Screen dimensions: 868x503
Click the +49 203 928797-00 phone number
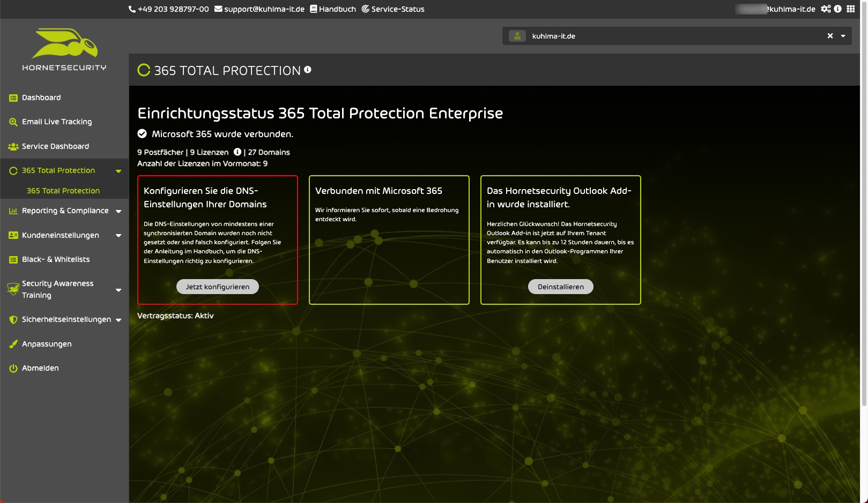173,9
